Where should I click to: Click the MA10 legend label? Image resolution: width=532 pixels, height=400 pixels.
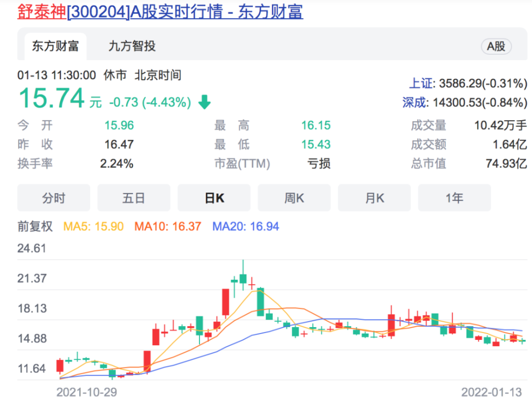coord(168,226)
